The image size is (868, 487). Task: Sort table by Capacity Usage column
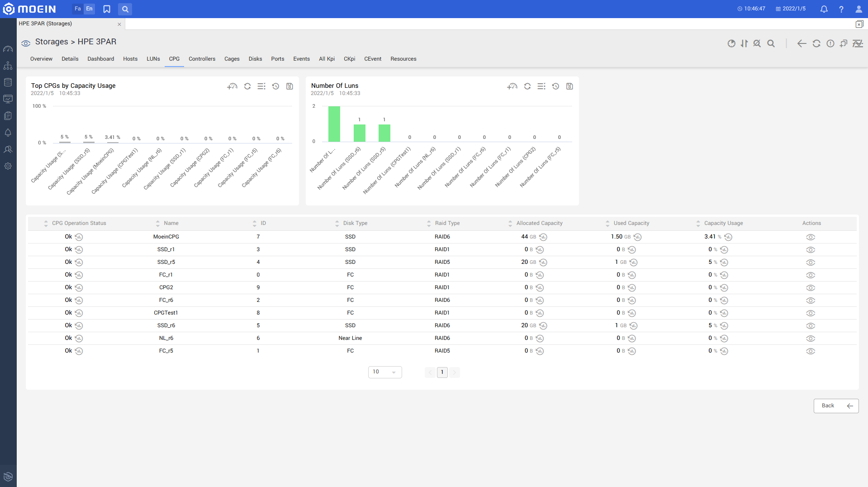point(698,224)
